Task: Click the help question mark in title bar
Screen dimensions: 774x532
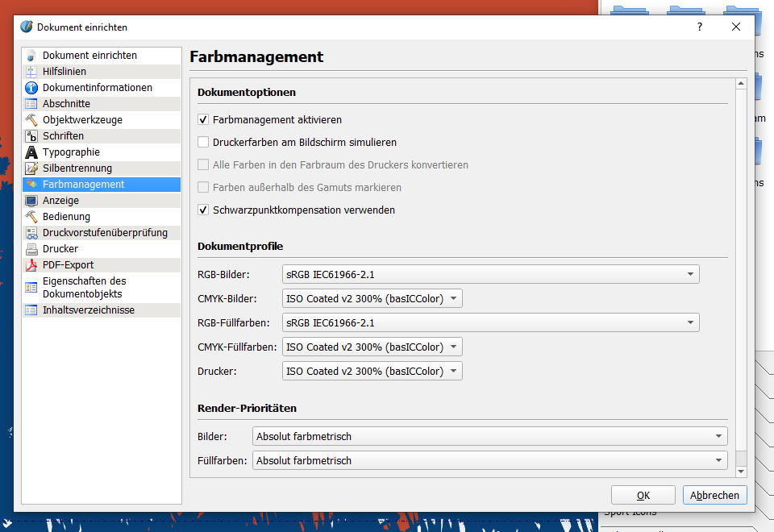Action: point(700,27)
